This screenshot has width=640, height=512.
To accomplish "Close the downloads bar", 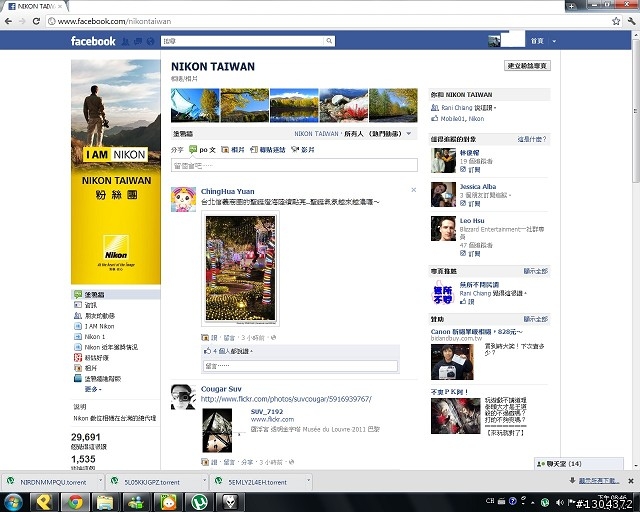I will (x=631, y=481).
